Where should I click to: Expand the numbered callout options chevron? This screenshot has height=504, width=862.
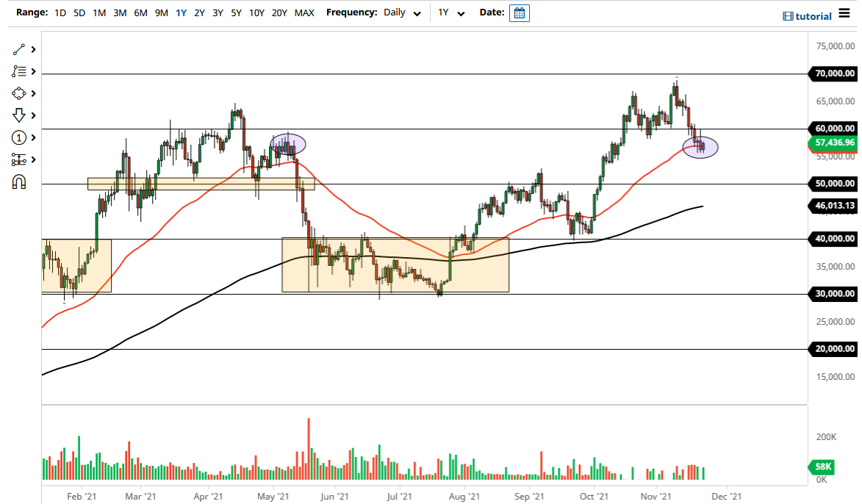tap(32, 137)
